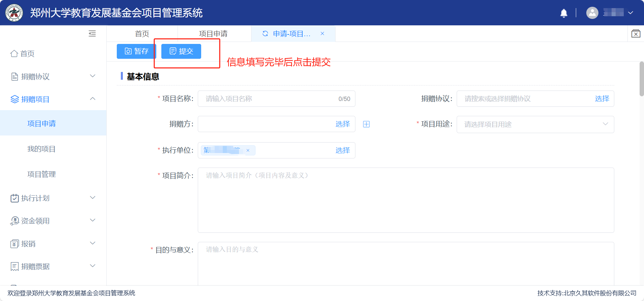Click 选择 in 捐赠协议 field
This screenshot has width=644, height=301.
[x=602, y=99]
